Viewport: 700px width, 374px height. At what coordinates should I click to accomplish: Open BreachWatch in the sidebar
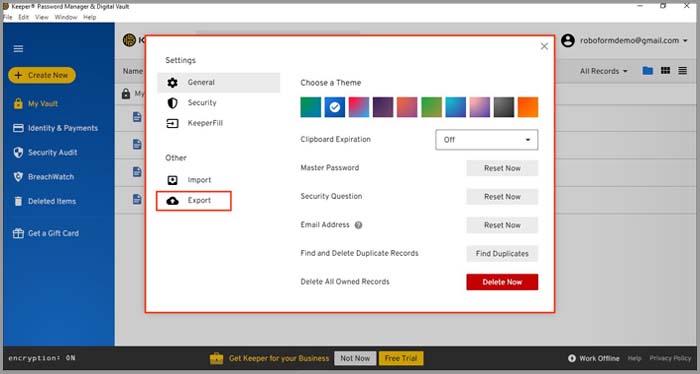coord(51,177)
